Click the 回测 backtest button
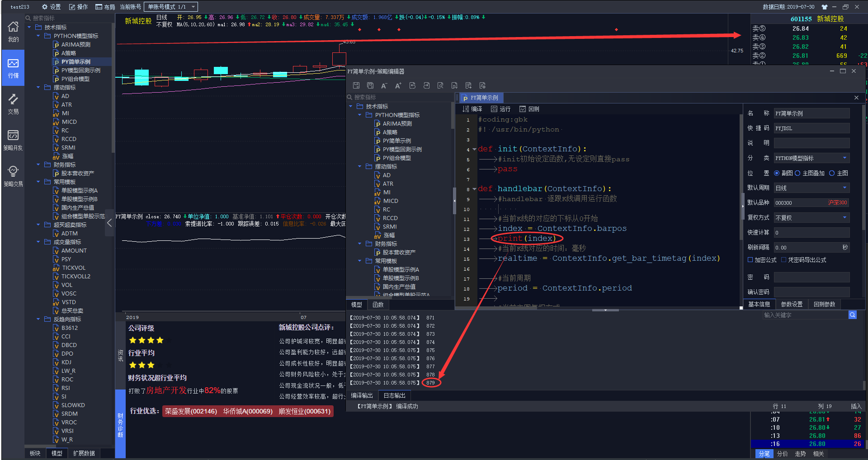 [x=529, y=109]
